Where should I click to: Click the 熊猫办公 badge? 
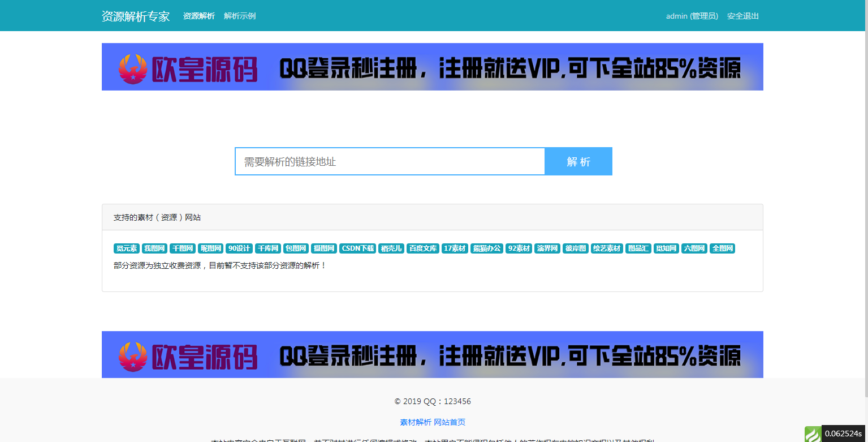(487, 248)
